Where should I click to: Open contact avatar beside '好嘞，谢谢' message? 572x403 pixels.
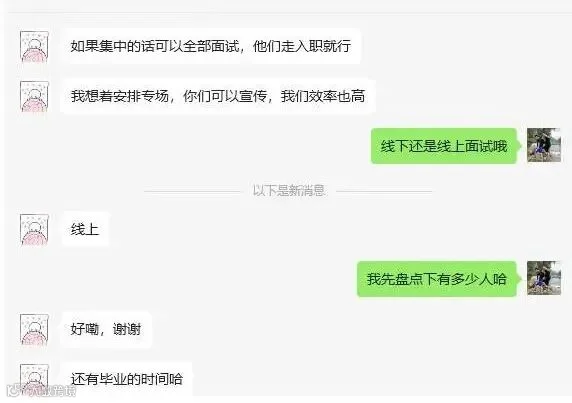coord(34,329)
